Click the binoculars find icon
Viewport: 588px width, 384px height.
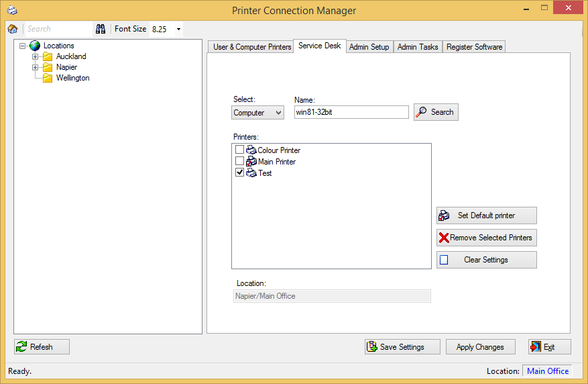click(101, 29)
